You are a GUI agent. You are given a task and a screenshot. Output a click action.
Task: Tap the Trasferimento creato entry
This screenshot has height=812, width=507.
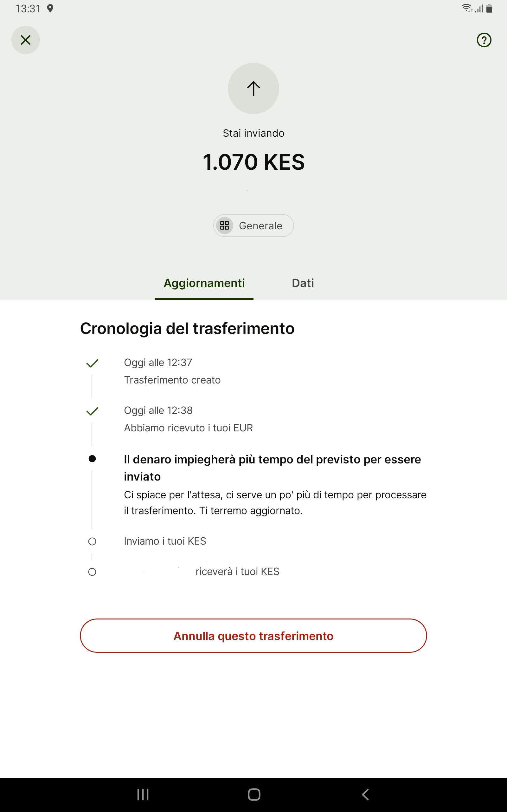[x=172, y=380]
